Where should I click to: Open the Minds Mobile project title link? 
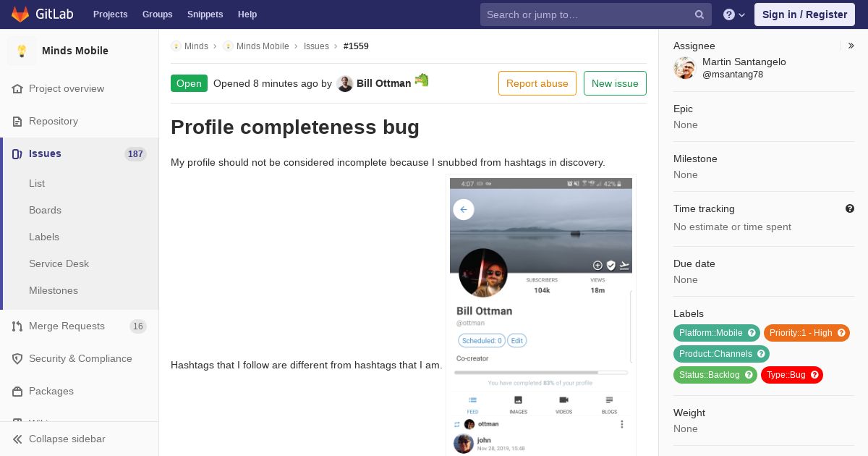tap(75, 51)
